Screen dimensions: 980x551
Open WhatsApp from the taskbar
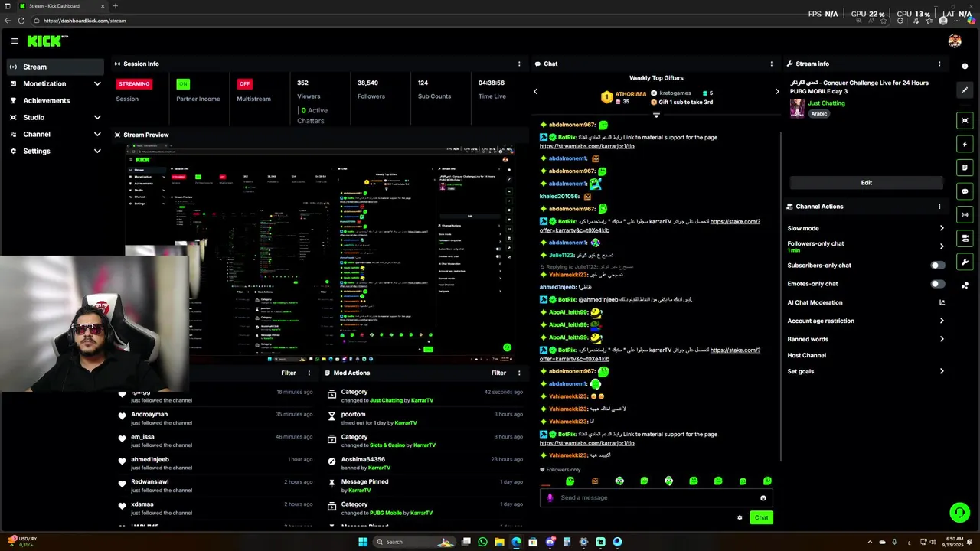point(482,542)
